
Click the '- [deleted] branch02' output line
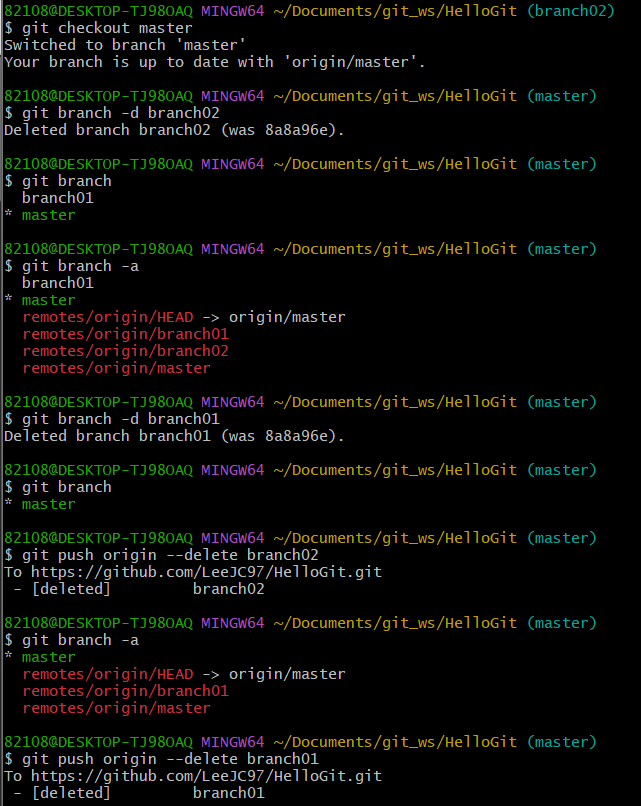point(139,589)
